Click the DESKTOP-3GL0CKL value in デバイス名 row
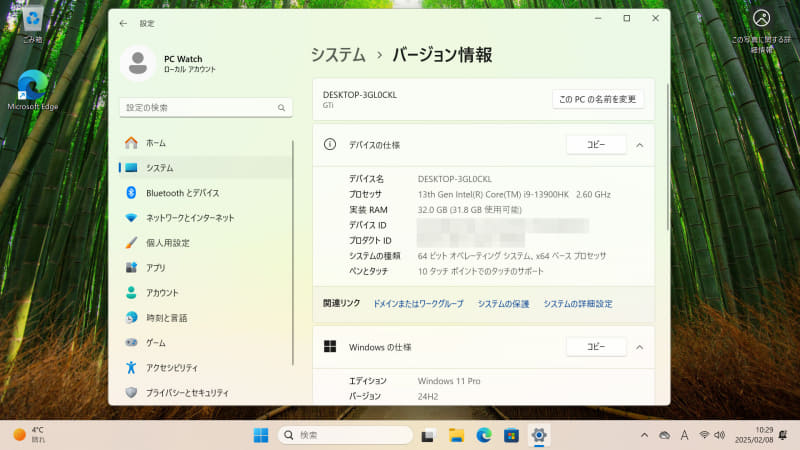 click(455, 179)
